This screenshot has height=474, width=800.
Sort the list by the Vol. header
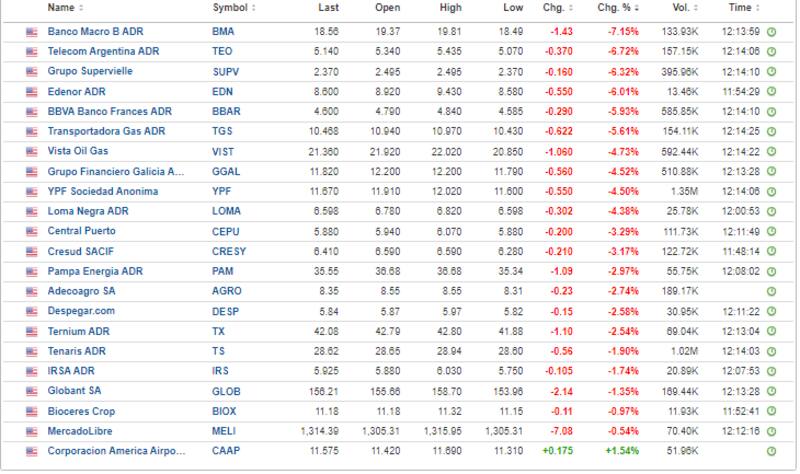coord(682,8)
